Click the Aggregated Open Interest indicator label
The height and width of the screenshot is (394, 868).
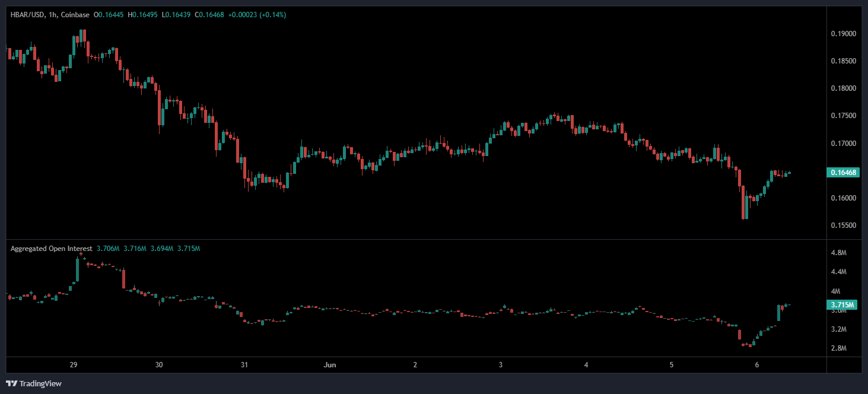click(51, 249)
